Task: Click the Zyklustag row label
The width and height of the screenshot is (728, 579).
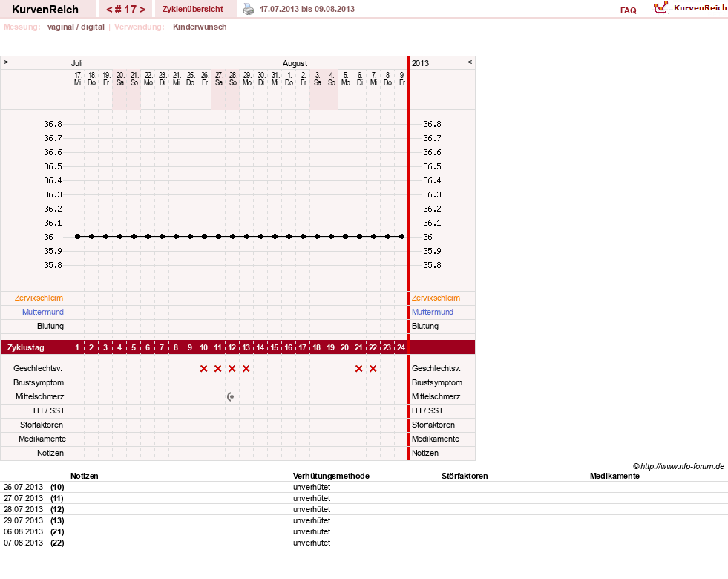Action: tap(25, 347)
